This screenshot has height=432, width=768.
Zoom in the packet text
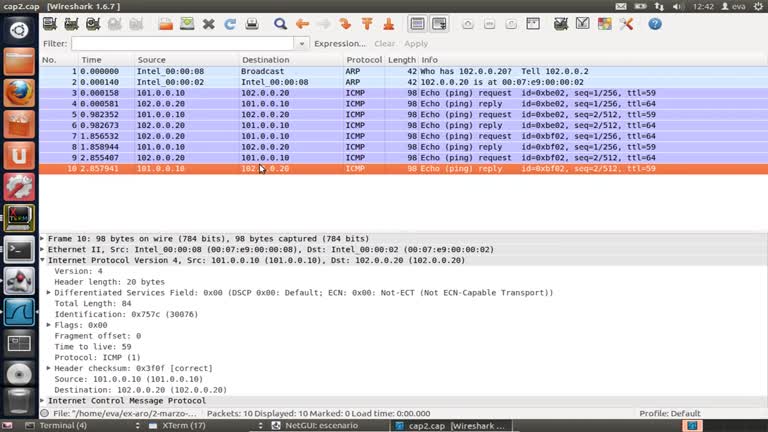(x=468, y=24)
